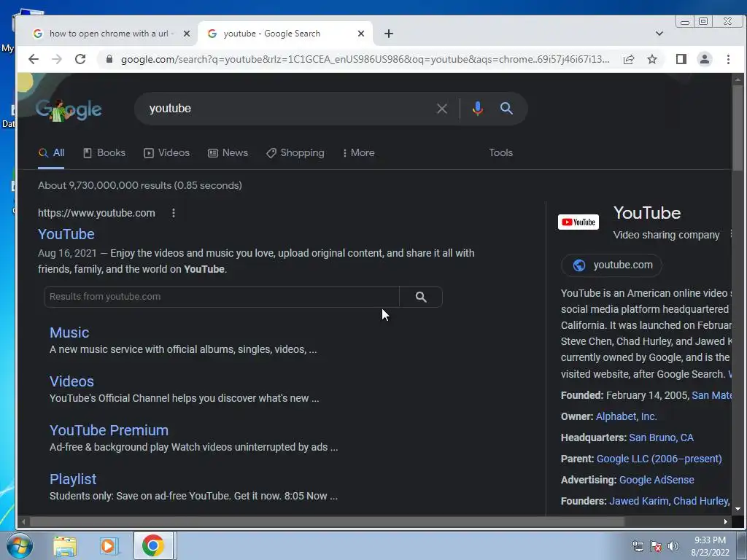747x560 pixels.
Task: Switch to the 'how to open chrome with a url' tab
Action: coord(109,34)
